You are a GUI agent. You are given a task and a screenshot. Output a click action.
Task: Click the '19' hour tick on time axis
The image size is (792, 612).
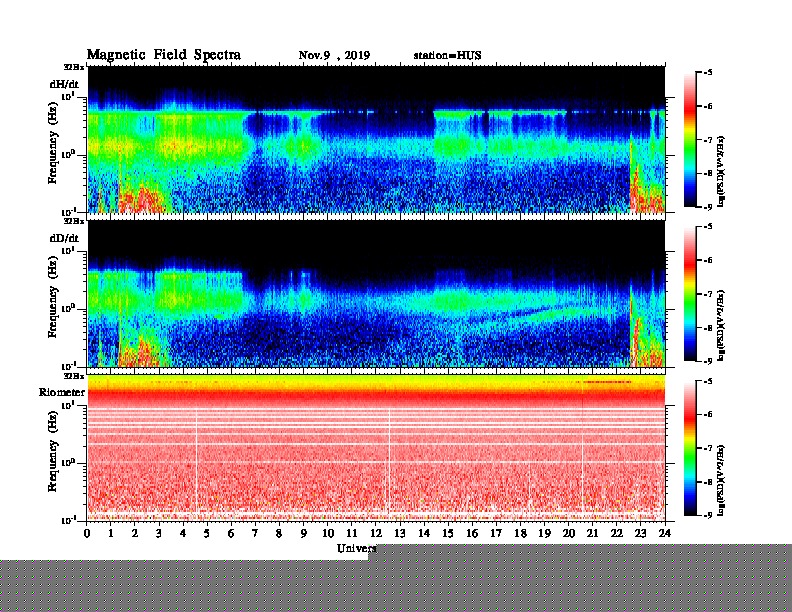tap(544, 533)
